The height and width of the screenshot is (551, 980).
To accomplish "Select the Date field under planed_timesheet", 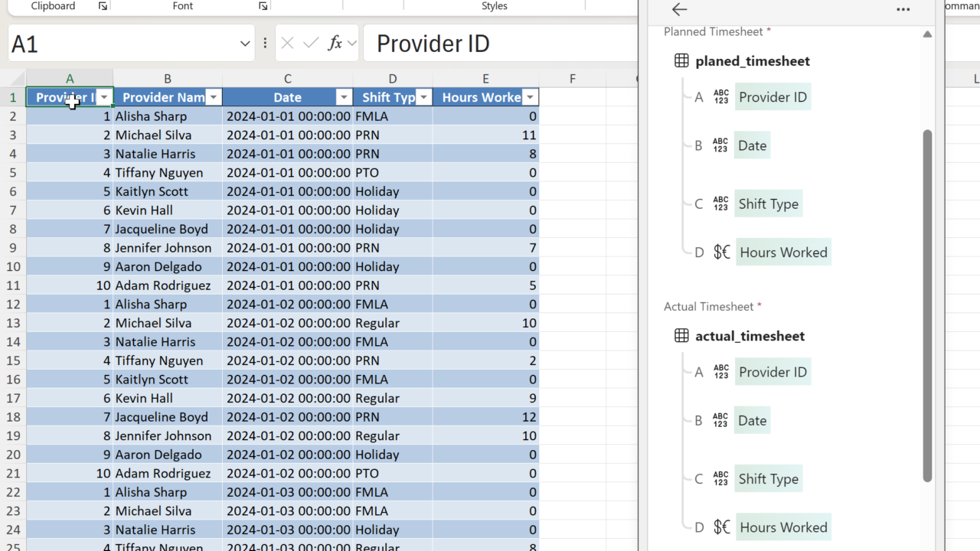I will click(752, 145).
